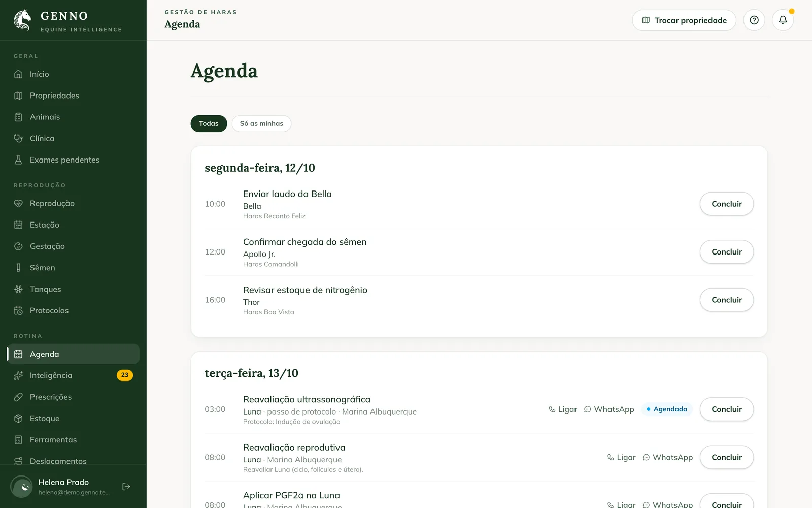Open the Inteligência badge showing 23
This screenshot has height=508, width=812.
[125, 375]
